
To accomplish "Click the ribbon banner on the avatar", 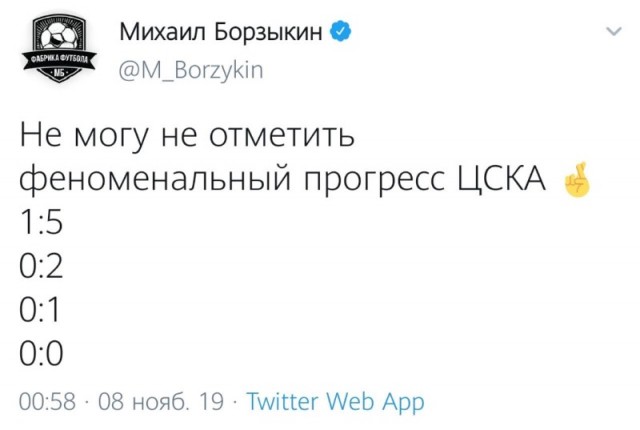I will [59, 61].
